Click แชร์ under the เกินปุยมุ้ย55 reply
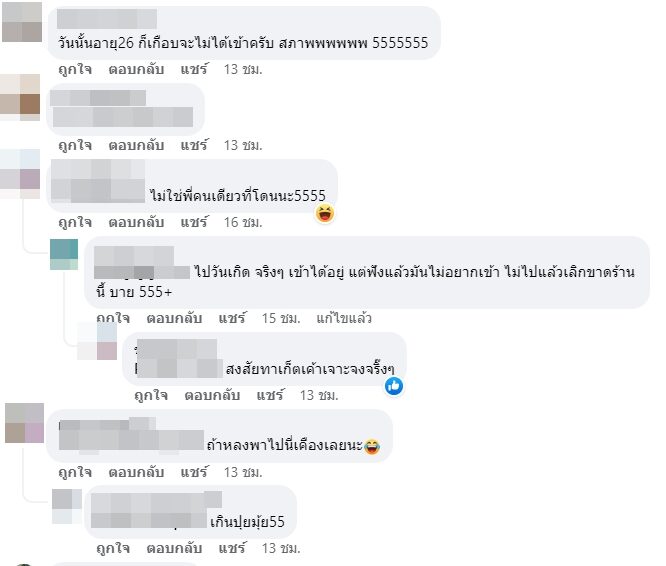The image size is (666, 566). coord(232,548)
